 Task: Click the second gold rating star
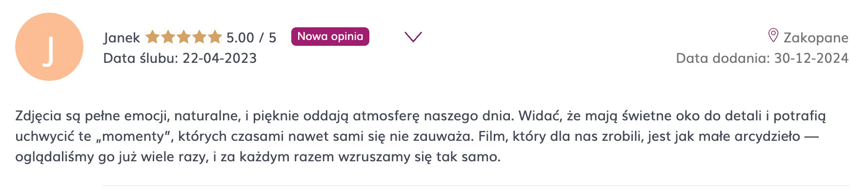coord(168,37)
